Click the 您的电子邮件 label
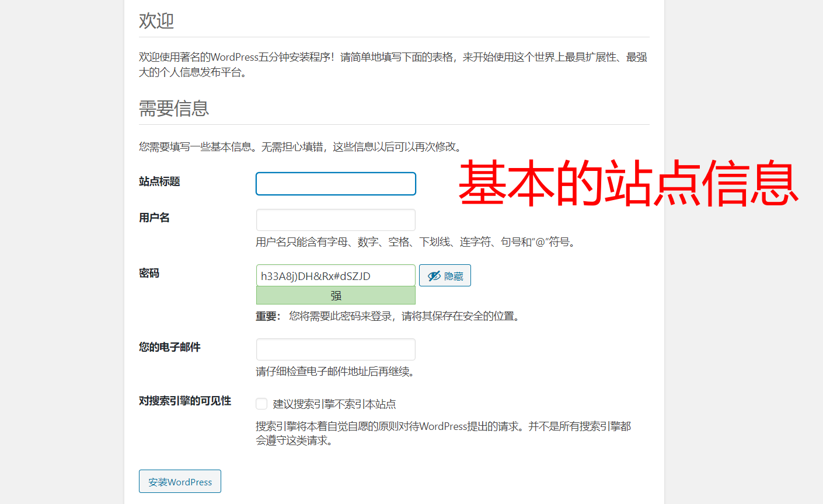Image resolution: width=823 pixels, height=504 pixels. [x=170, y=347]
